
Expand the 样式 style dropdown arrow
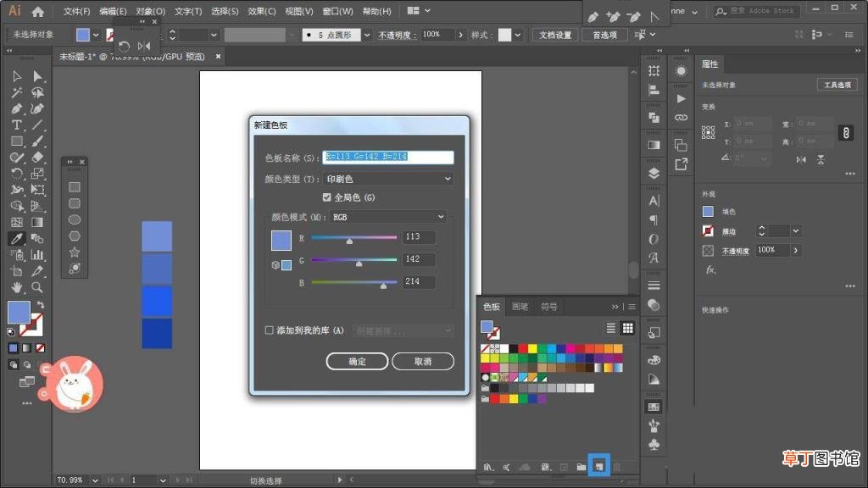point(518,35)
